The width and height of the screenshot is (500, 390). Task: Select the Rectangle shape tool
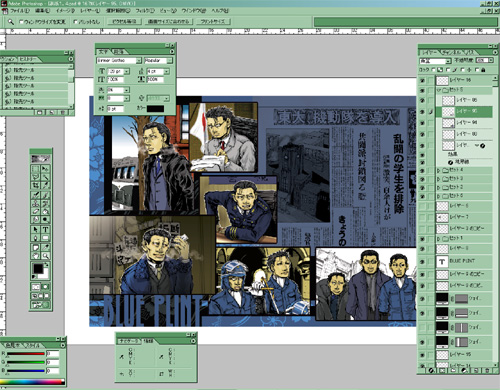coord(45,238)
